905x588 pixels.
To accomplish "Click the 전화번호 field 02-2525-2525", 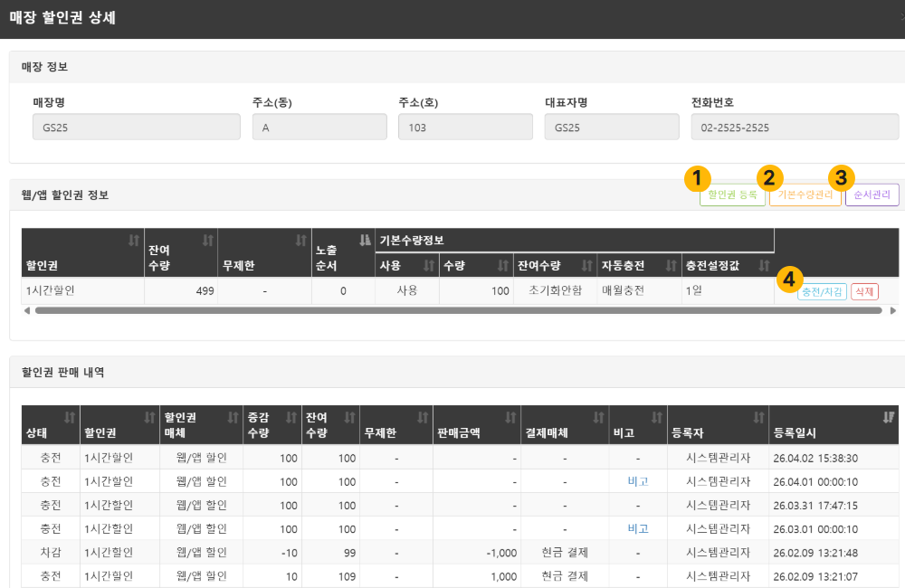I will point(795,127).
